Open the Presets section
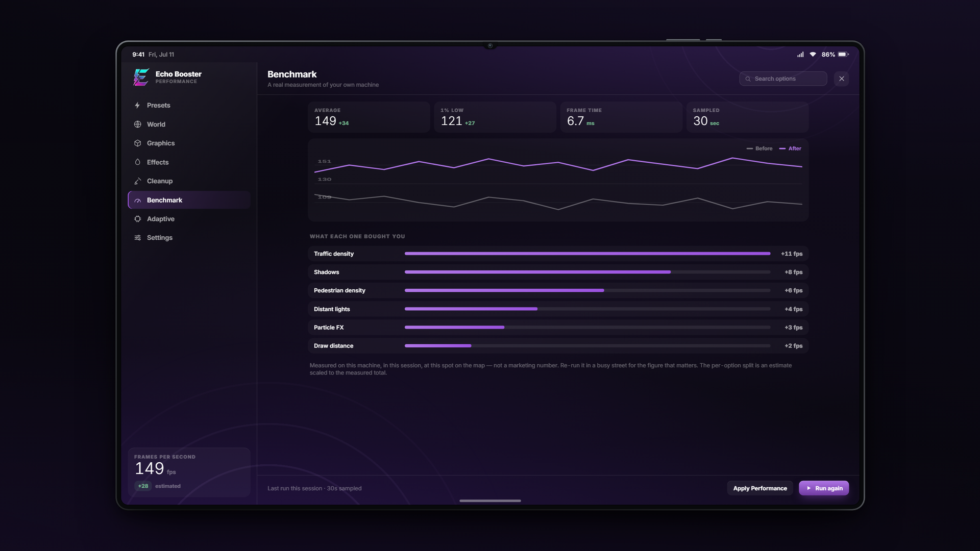 click(189, 105)
